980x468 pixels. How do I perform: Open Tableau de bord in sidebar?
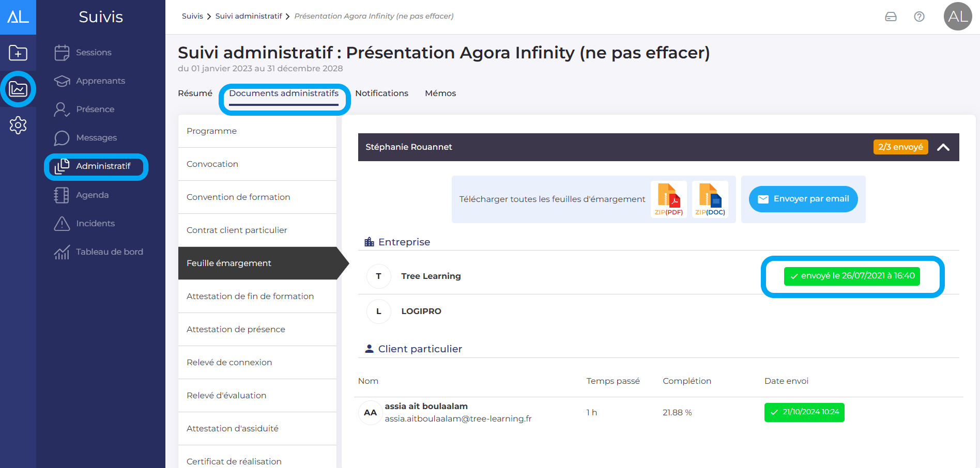(x=109, y=252)
